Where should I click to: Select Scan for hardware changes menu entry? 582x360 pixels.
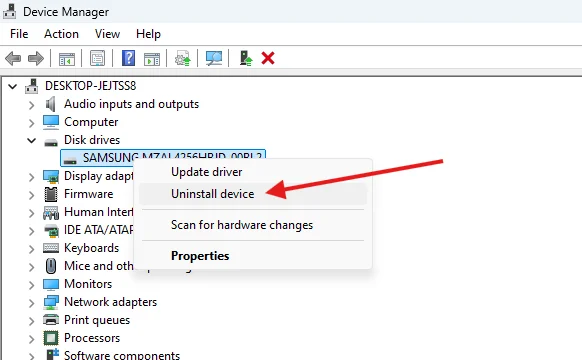click(x=253, y=225)
